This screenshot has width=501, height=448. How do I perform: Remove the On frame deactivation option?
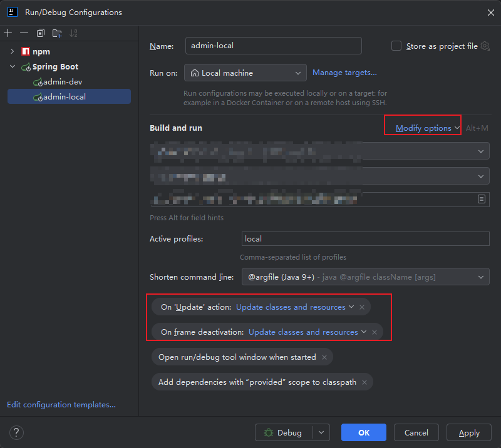pyautogui.click(x=374, y=332)
